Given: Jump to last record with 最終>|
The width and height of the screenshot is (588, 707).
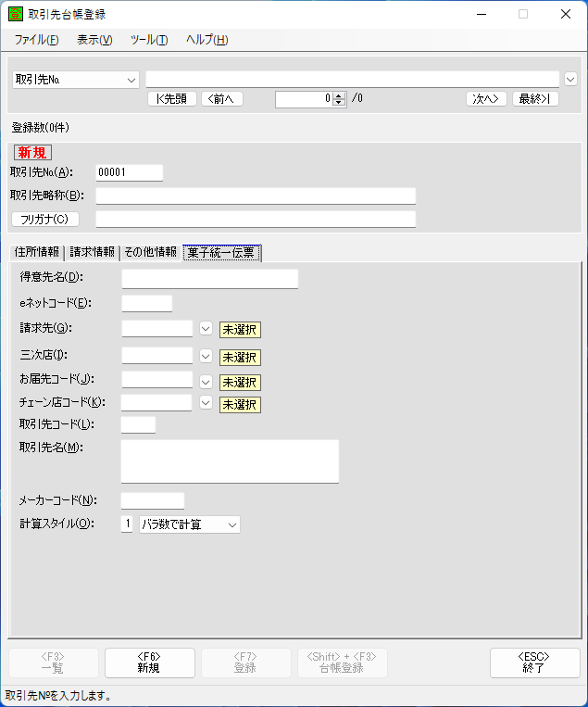Looking at the screenshot, I should coord(535,99).
